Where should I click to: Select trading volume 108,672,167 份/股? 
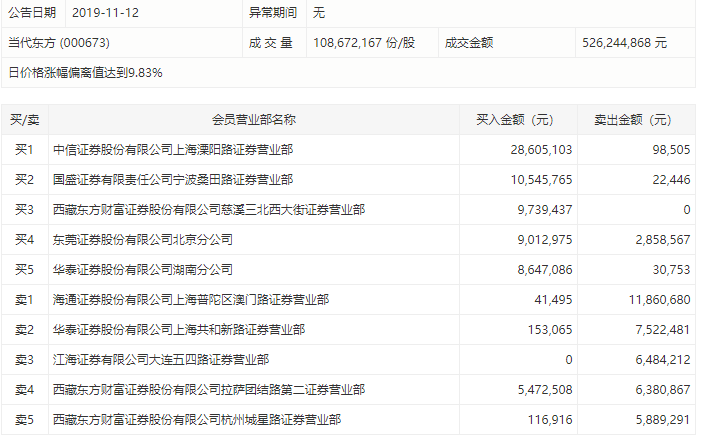click(364, 43)
